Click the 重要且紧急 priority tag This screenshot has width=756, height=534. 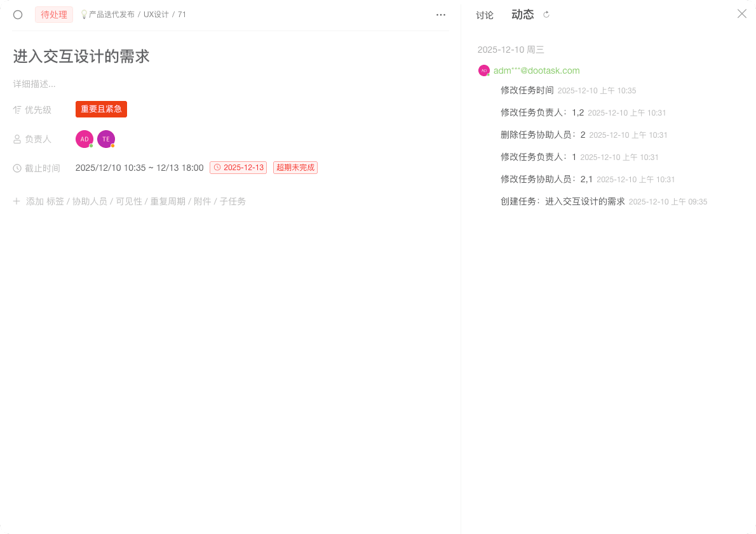(x=101, y=109)
